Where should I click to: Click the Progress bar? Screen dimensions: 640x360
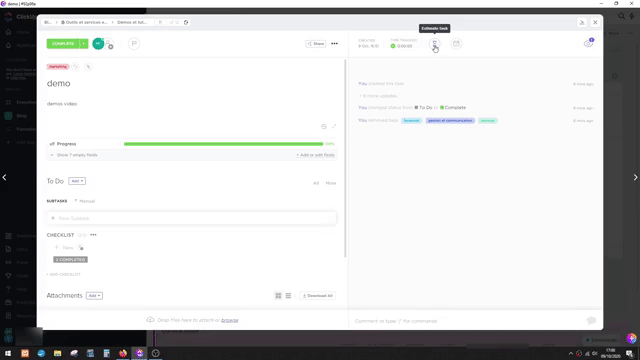(223, 144)
